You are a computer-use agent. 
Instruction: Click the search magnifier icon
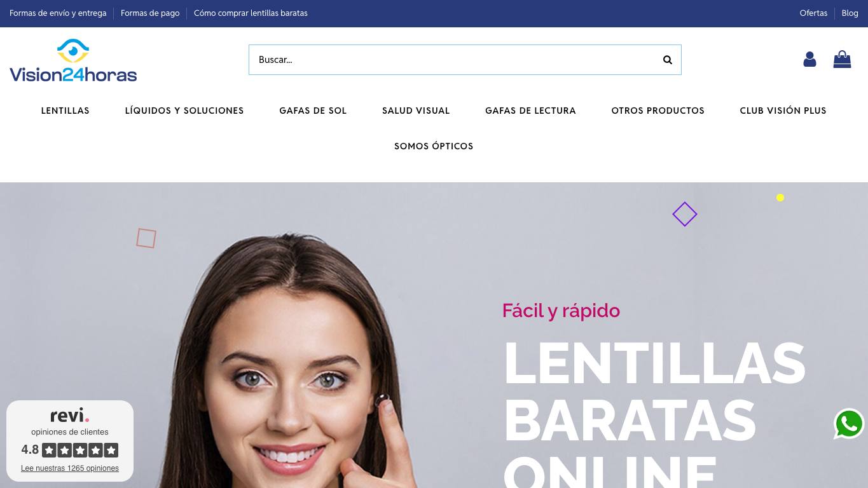(x=667, y=60)
